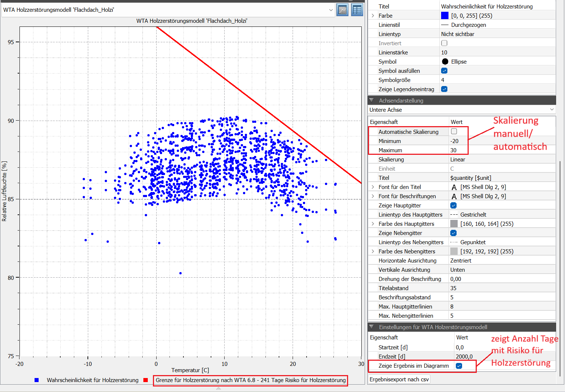Click the Maximum value field showing 30
Screen dimensions: 565x392
(x=458, y=150)
